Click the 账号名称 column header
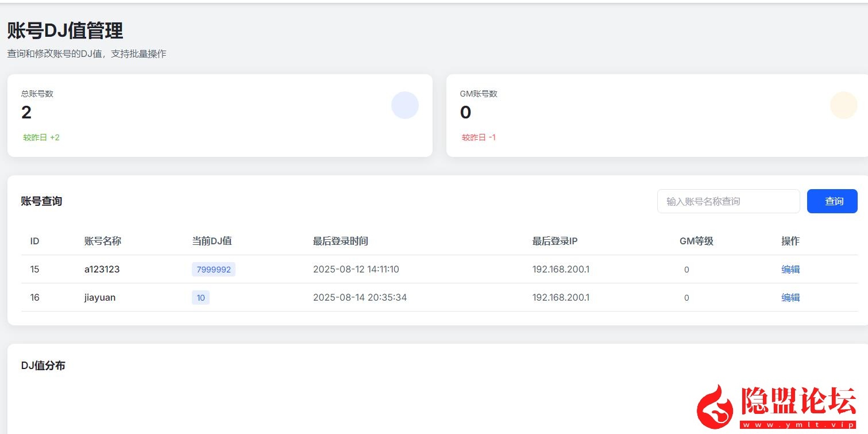 (x=103, y=241)
